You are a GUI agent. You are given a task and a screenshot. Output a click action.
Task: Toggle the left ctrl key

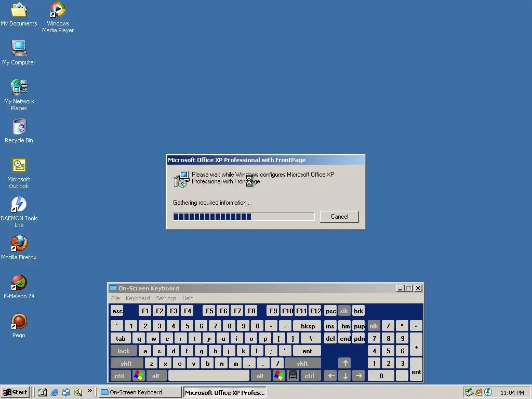121,376
